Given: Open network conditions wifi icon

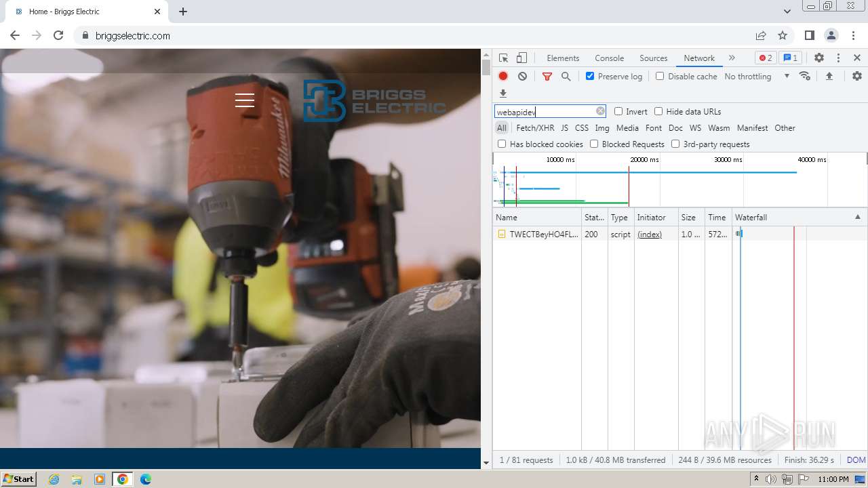Looking at the screenshot, I should pyautogui.click(x=805, y=77).
